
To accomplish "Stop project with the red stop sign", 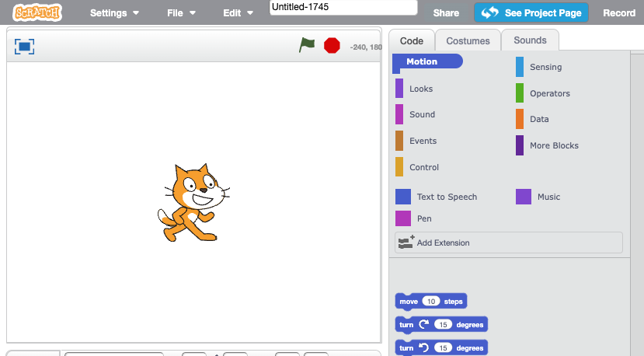I will [x=332, y=46].
